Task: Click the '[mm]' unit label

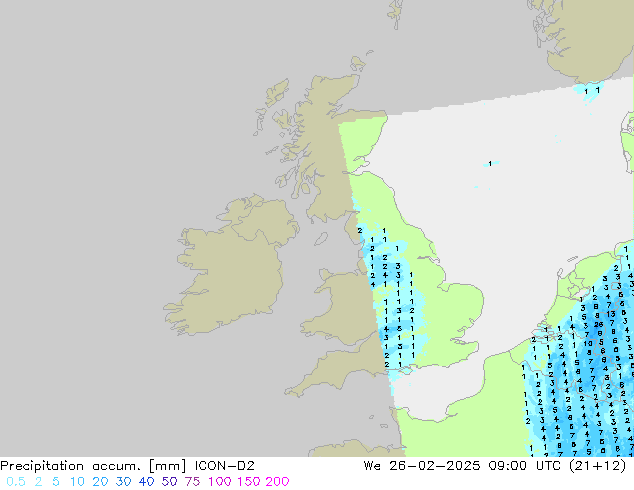Action: coord(167,466)
